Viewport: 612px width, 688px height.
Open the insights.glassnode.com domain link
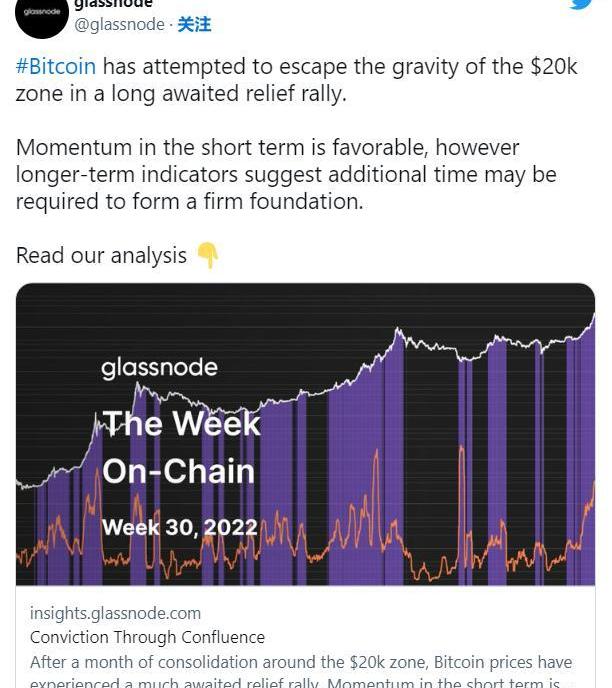(115, 613)
